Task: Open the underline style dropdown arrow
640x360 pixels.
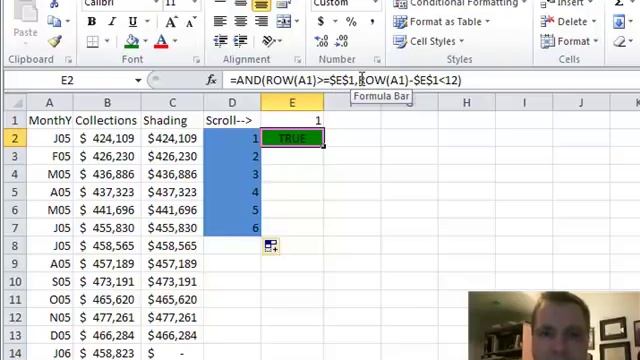Action: click(147, 22)
